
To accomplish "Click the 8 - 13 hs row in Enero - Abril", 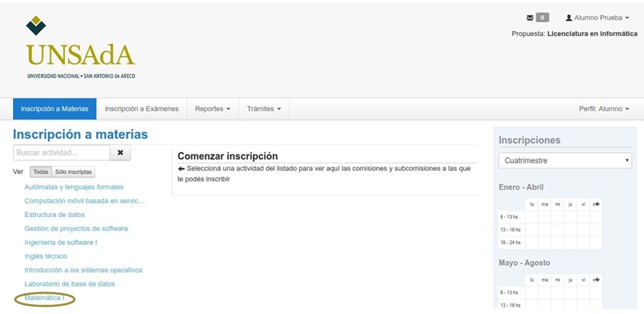I will pyautogui.click(x=550, y=217).
